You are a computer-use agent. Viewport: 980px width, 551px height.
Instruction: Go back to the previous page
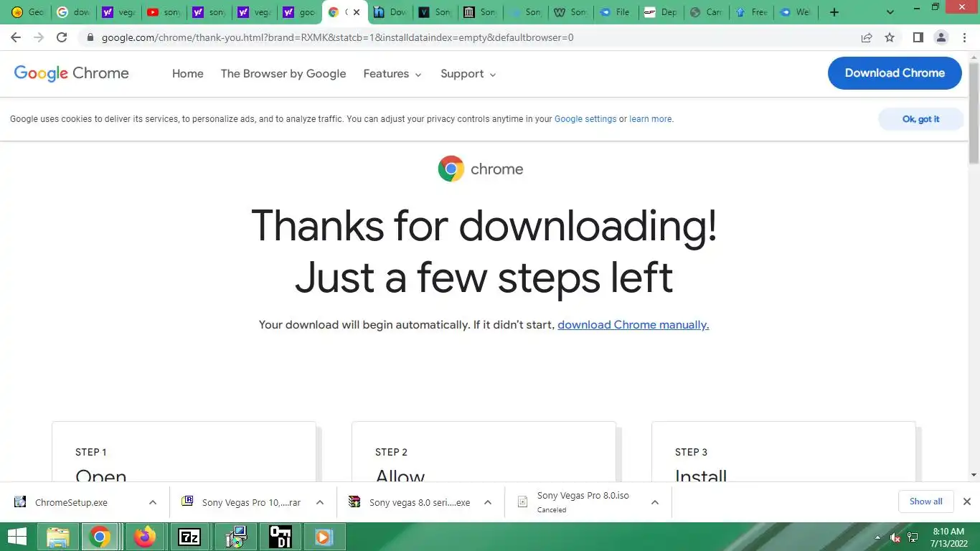[x=16, y=37]
